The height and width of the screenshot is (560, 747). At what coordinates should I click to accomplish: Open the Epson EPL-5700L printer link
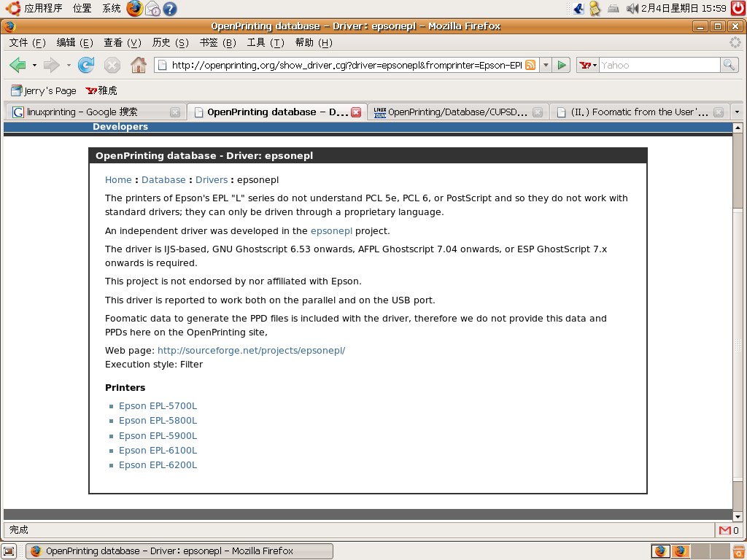[x=158, y=406]
